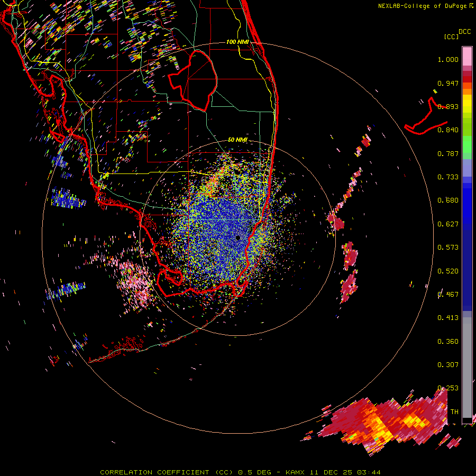Click the 100 NMI range ring label
Screen dimensions: 476x476
coord(237,42)
